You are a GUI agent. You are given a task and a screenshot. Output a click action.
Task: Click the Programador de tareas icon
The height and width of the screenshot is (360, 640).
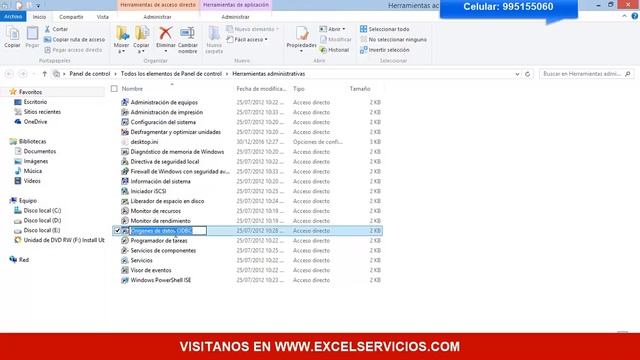pos(125,240)
